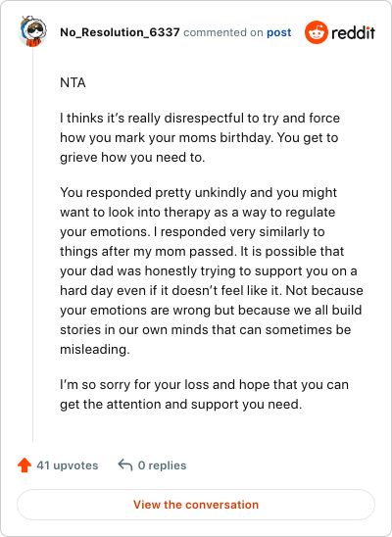Click the line mentioning "look into therapy"

coord(198,213)
